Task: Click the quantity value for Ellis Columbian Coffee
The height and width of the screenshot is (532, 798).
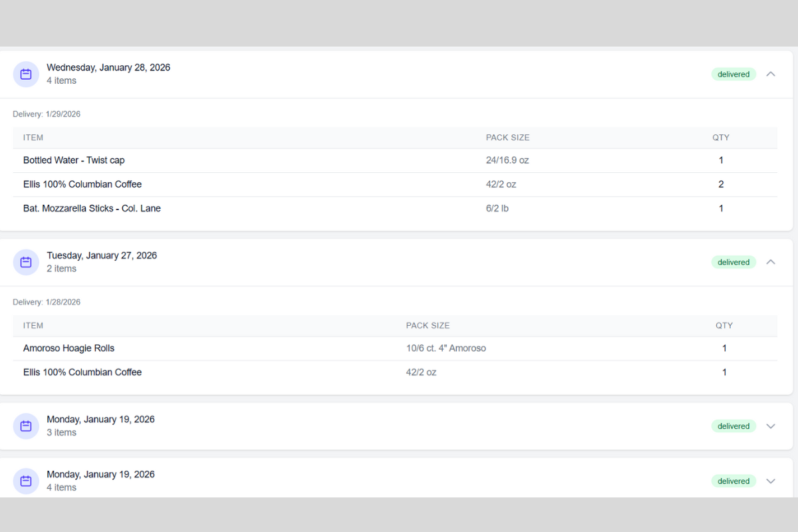Action: pos(721,184)
